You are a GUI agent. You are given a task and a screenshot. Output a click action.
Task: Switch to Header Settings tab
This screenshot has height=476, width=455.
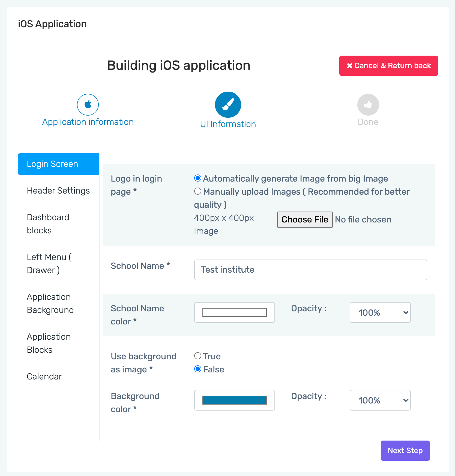tap(59, 191)
